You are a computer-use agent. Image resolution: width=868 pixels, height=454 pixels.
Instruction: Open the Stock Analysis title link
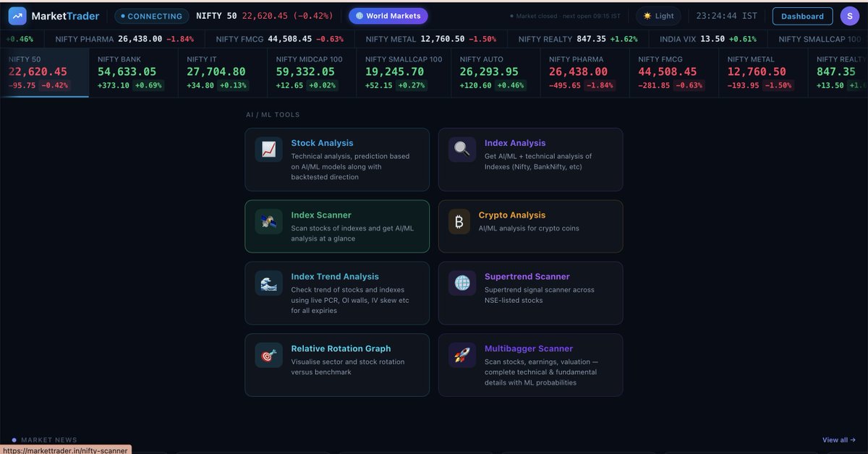point(323,143)
